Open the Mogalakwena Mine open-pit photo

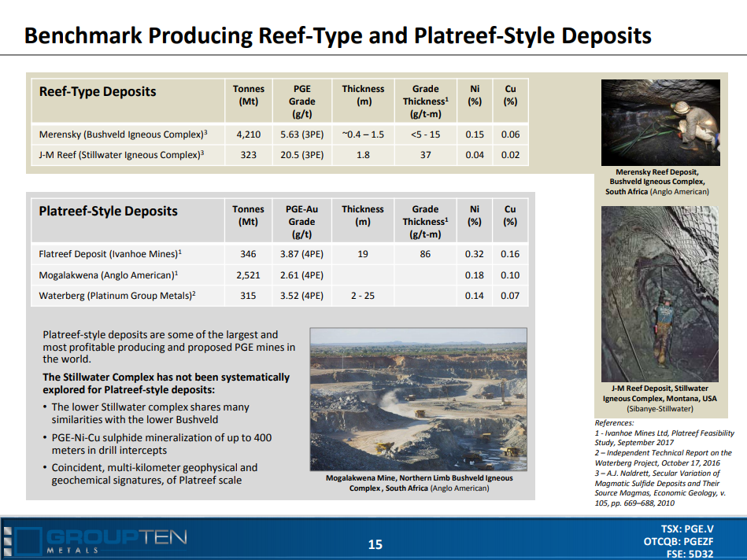tap(418, 399)
